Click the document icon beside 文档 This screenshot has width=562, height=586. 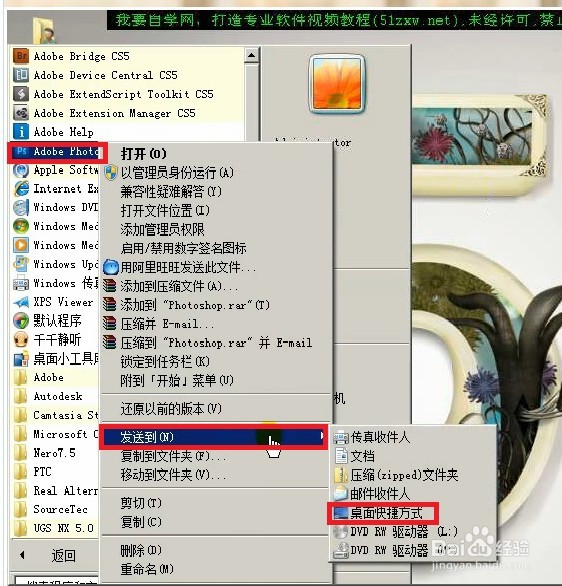(x=341, y=456)
